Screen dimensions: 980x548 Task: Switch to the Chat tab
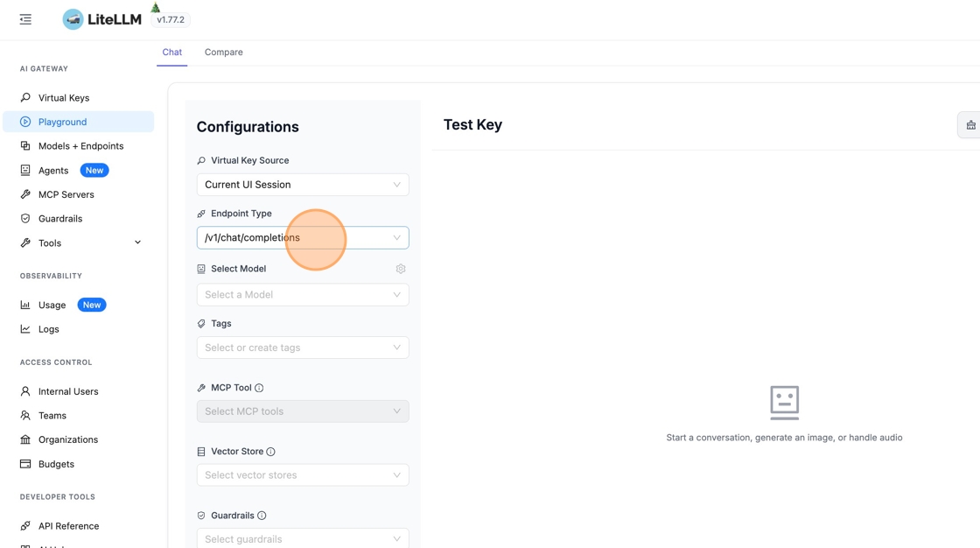click(171, 52)
